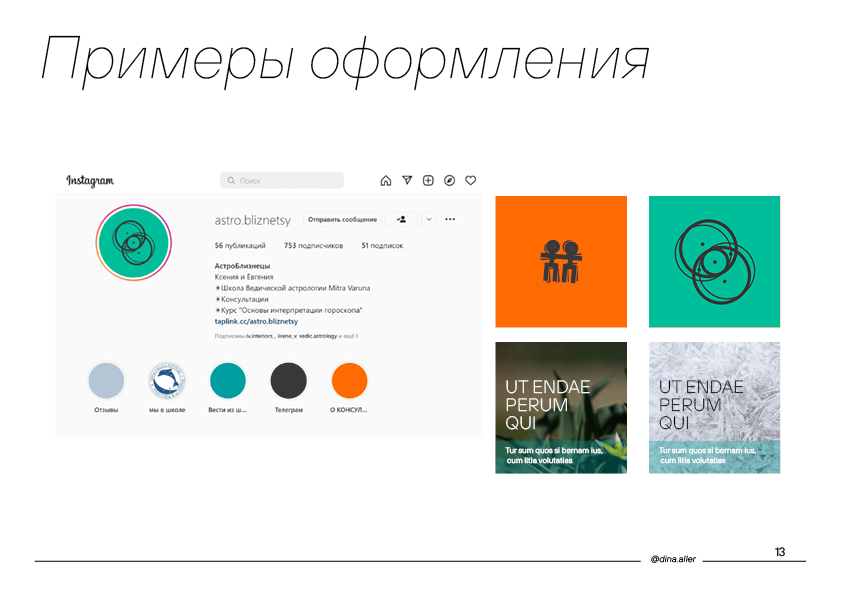Screen dimensions: 842x595
Task: Click Ксения и Евгения bio line
Action: click(244, 277)
